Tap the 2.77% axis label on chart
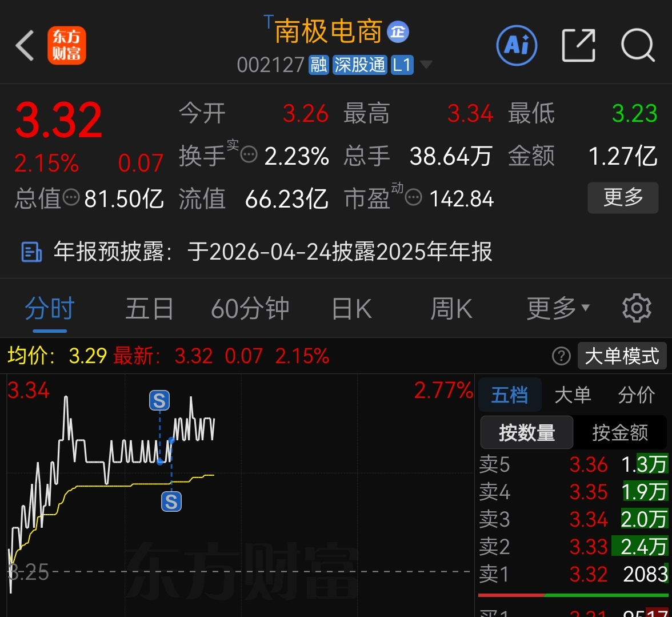This screenshot has width=672, height=617. coord(443,391)
